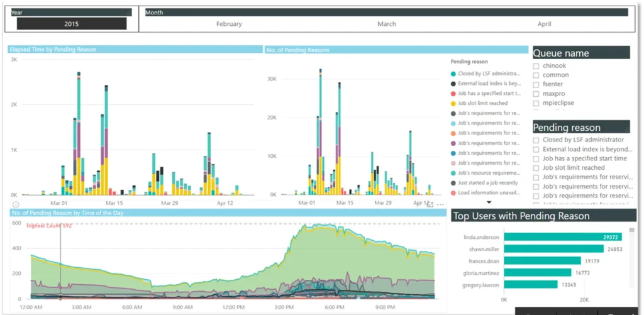Click the shawn.miller bar in Top Users

pos(553,249)
